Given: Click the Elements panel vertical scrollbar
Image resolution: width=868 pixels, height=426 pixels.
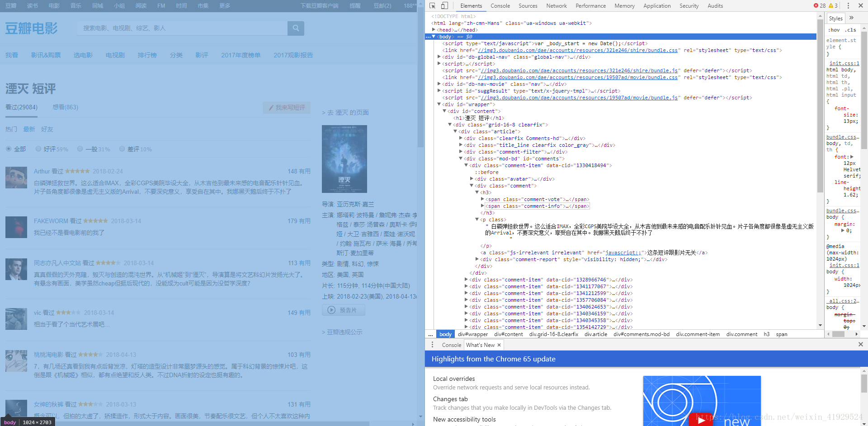Looking at the screenshot, I should (820, 106).
